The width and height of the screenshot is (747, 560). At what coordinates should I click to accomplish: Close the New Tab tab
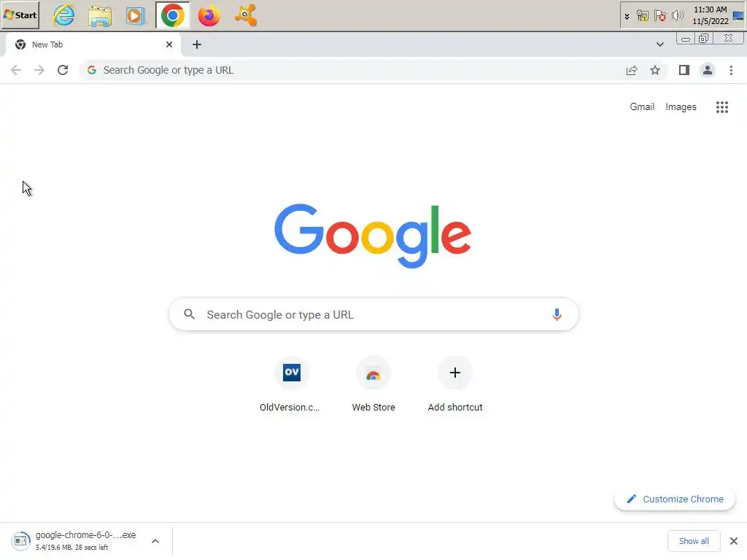(x=169, y=44)
